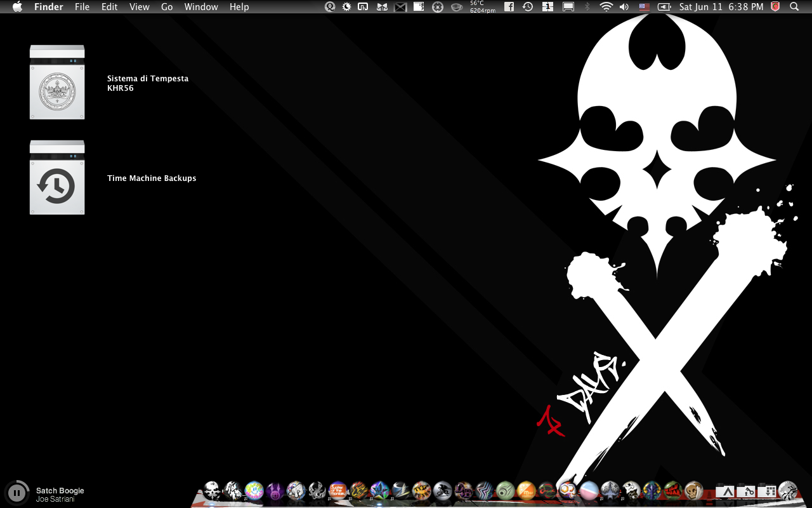812x508 pixels.
Task: Open the Go menu
Action: click(x=167, y=7)
